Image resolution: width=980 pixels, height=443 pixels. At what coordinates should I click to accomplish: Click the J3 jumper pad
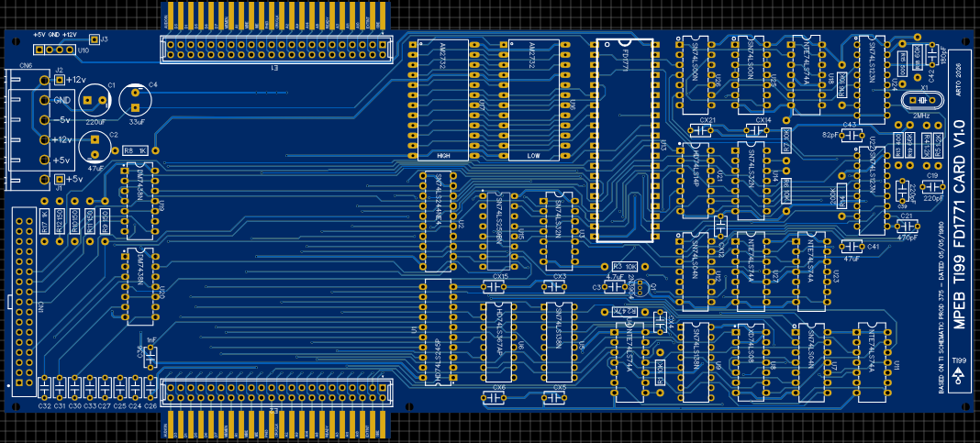pyautogui.click(x=95, y=40)
